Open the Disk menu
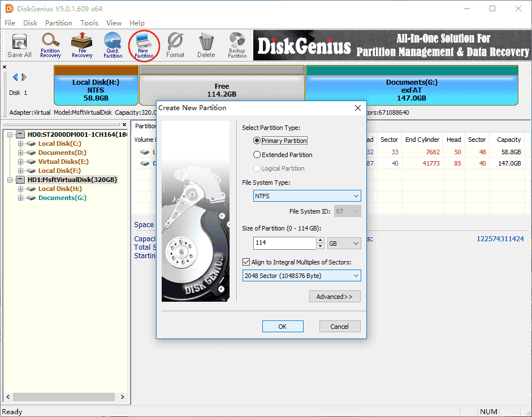 [30, 23]
